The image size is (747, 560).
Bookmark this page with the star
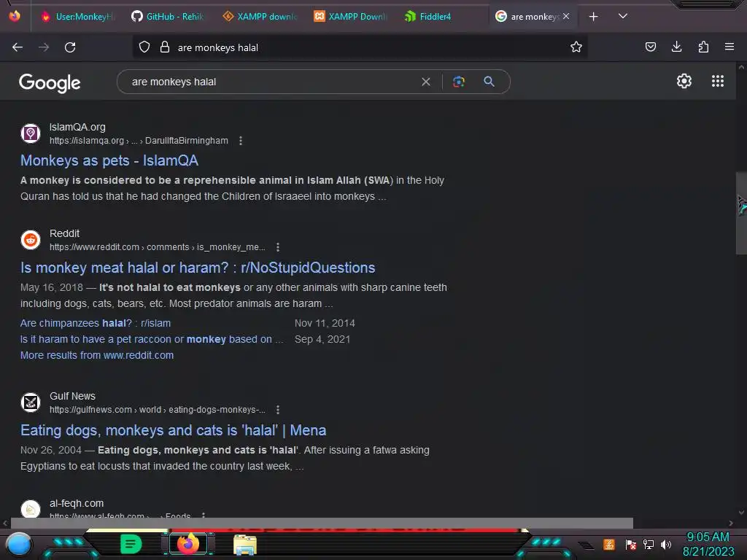click(x=576, y=47)
